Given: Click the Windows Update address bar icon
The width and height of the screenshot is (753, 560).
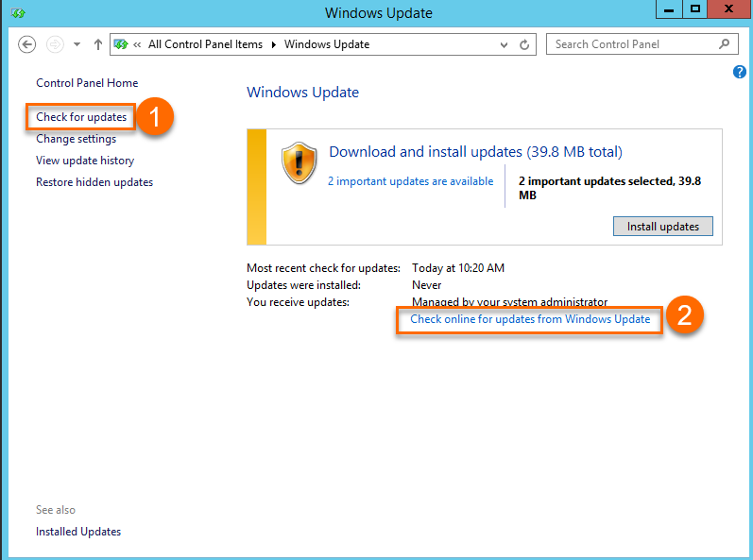Looking at the screenshot, I should (121, 44).
